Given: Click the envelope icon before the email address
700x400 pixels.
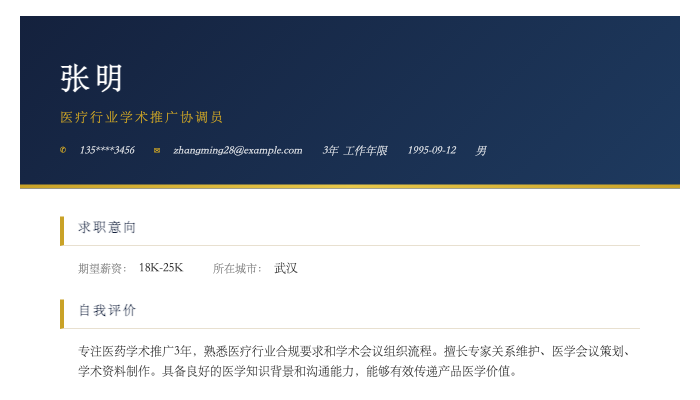Looking at the screenshot, I should pyautogui.click(x=157, y=150).
